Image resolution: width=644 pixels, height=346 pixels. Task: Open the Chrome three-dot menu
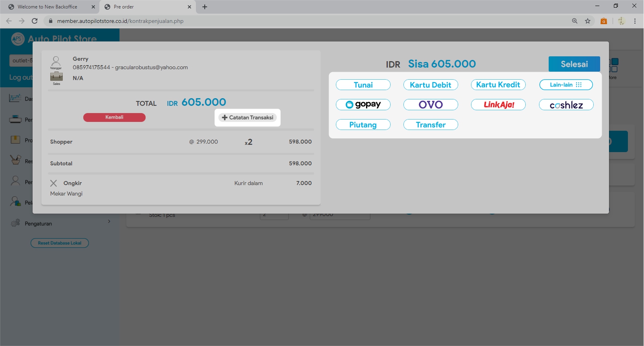tap(635, 21)
